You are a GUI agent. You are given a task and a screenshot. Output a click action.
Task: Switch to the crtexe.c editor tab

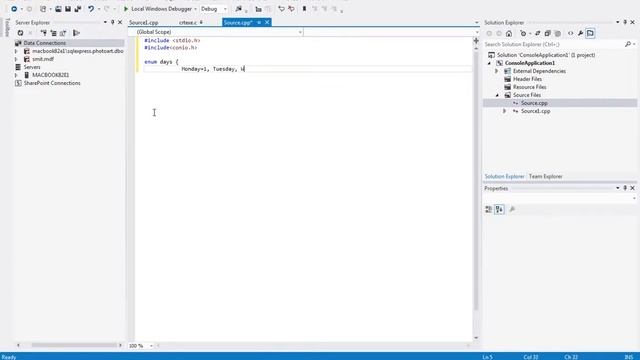pyautogui.click(x=188, y=22)
